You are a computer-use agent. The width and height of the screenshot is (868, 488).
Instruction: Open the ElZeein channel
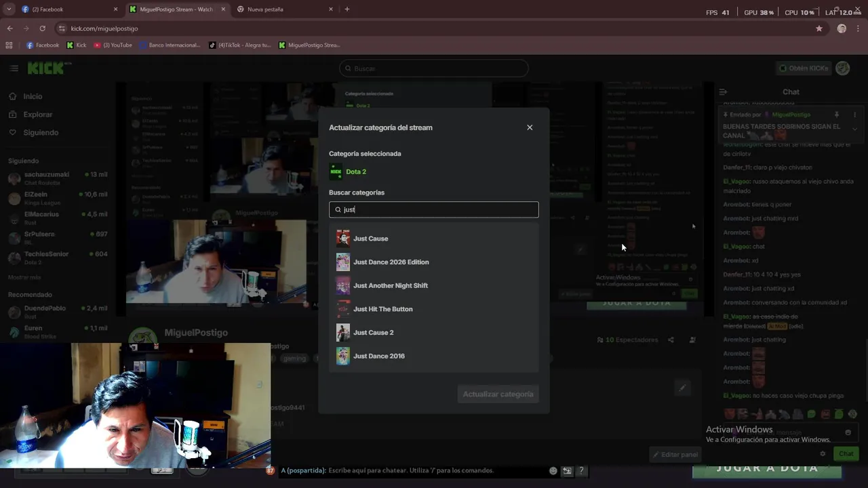pos(57,198)
